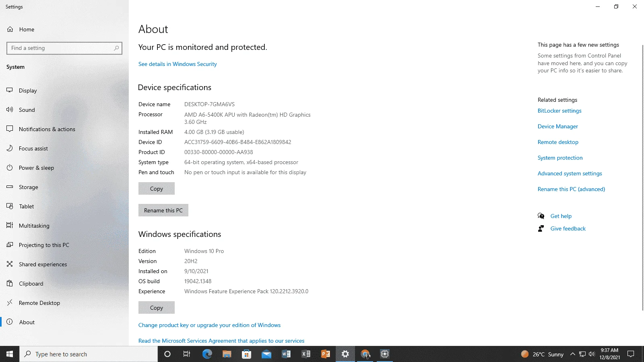
Task: Click the installed on date 9/10/2021
Action: coord(196,271)
